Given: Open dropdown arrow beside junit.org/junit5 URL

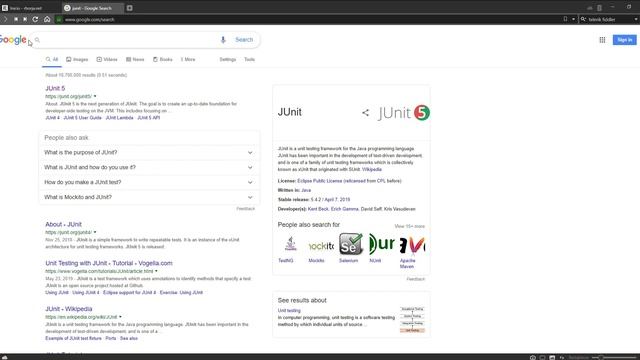Looking at the screenshot, I should coord(95,96).
